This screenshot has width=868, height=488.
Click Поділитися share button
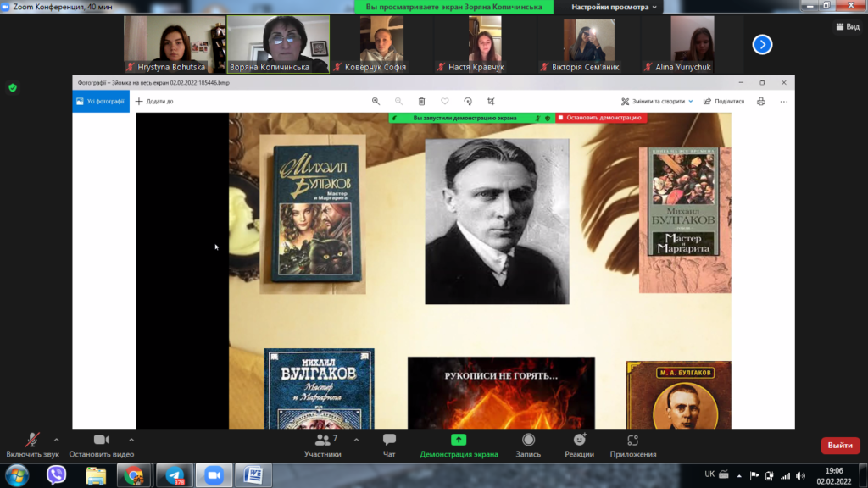[x=724, y=102]
